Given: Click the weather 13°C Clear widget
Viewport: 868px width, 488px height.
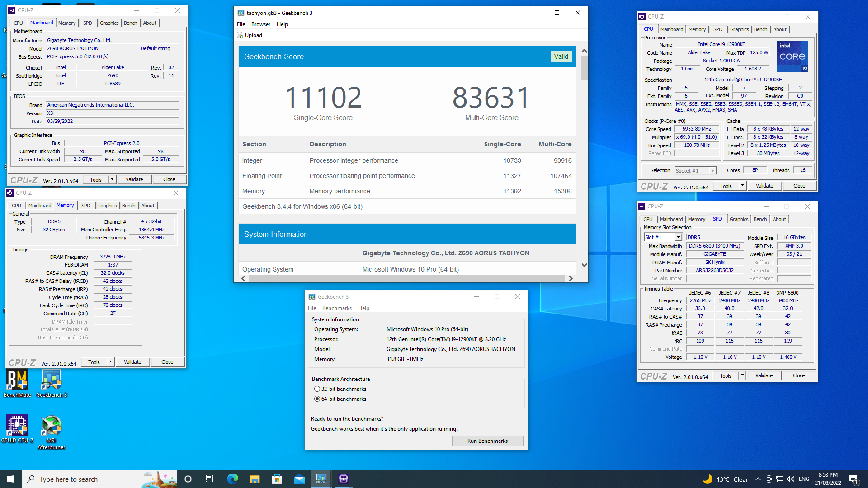Looking at the screenshot, I should [x=726, y=479].
